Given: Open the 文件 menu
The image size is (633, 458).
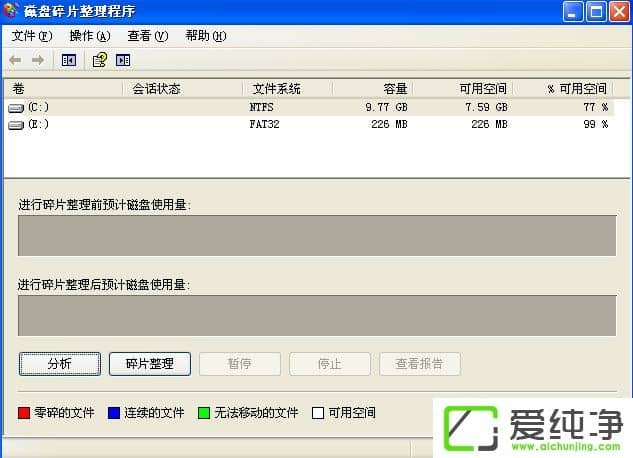Looking at the screenshot, I should (x=31, y=36).
